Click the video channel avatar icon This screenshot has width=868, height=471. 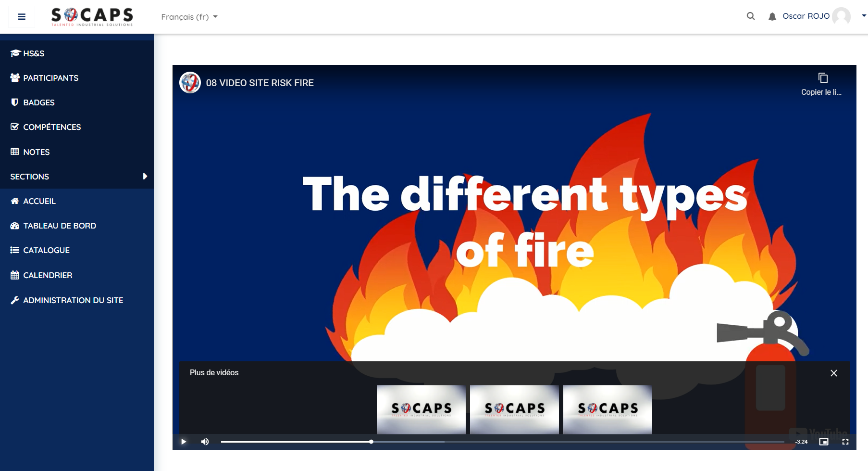(190, 83)
